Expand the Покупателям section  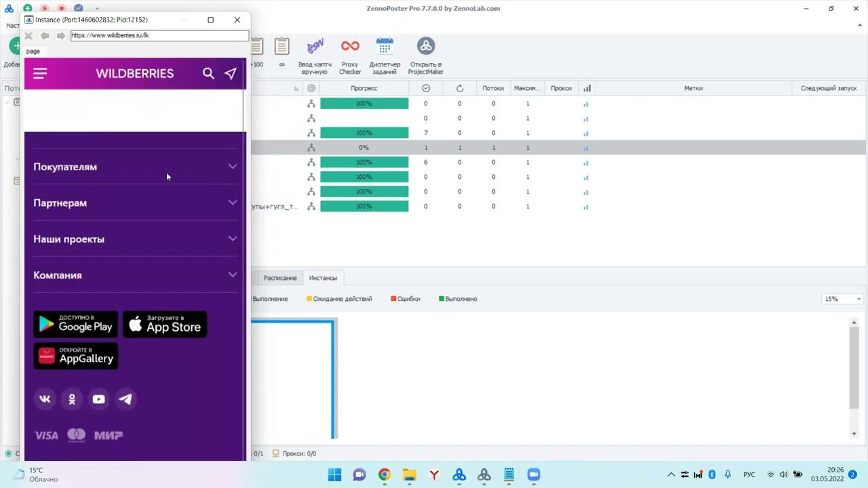(x=136, y=167)
